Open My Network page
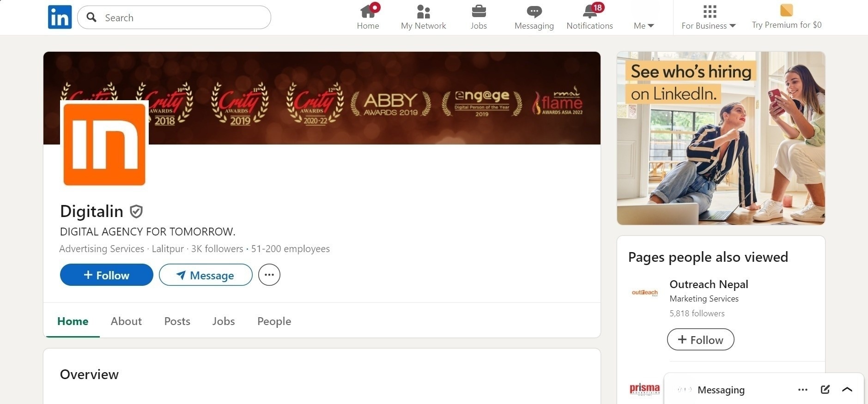Viewport: 868px width, 404px height. 423,17
